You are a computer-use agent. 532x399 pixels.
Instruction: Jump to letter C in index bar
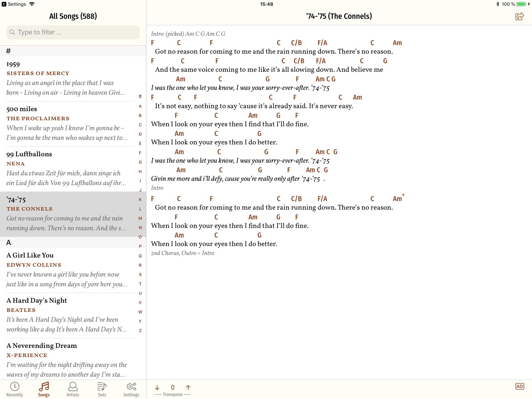[140, 125]
